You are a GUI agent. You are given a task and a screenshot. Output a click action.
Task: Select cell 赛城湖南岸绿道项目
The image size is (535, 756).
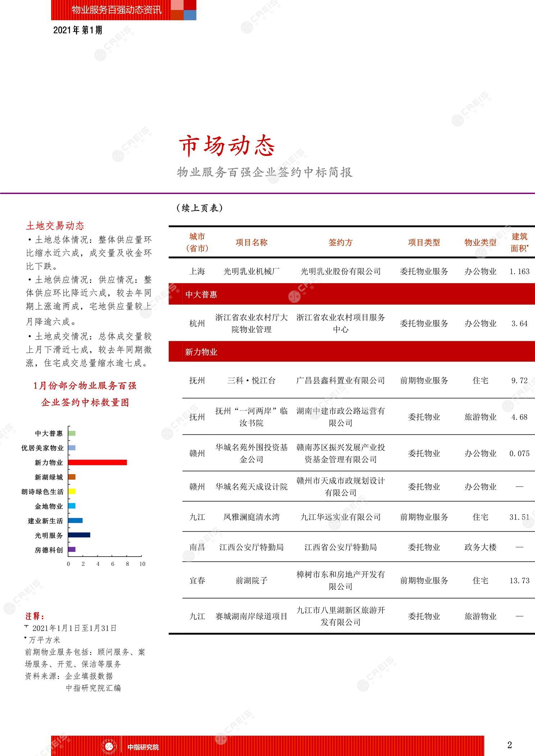point(252,617)
